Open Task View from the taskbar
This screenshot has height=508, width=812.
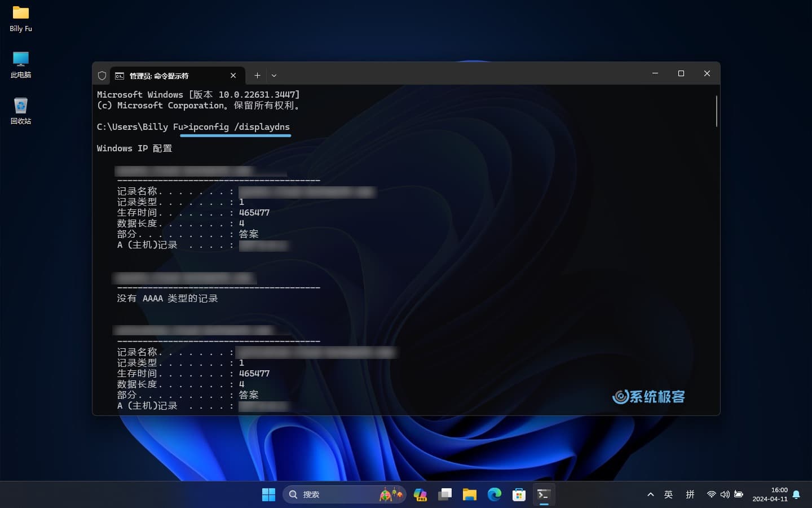coord(445,494)
